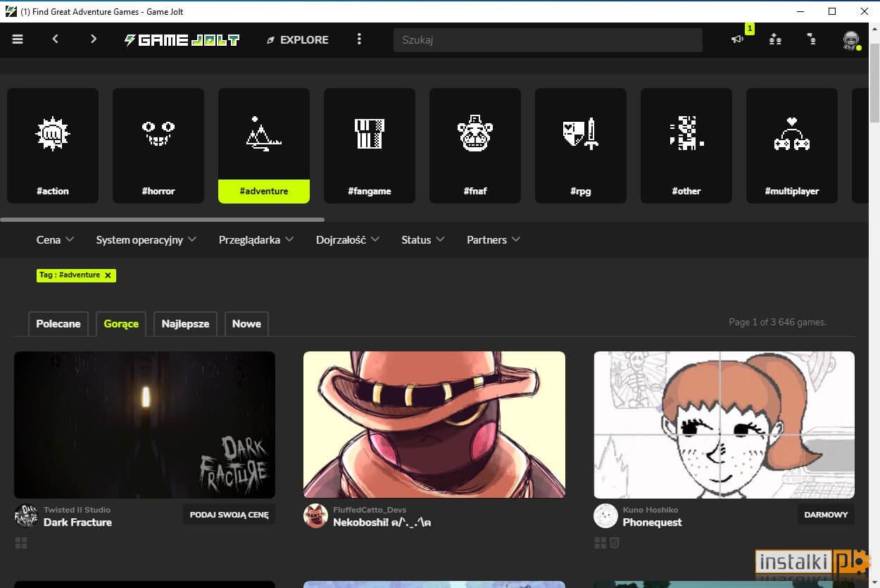
Task: Remove the #adventure tag filter
Action: [108, 275]
